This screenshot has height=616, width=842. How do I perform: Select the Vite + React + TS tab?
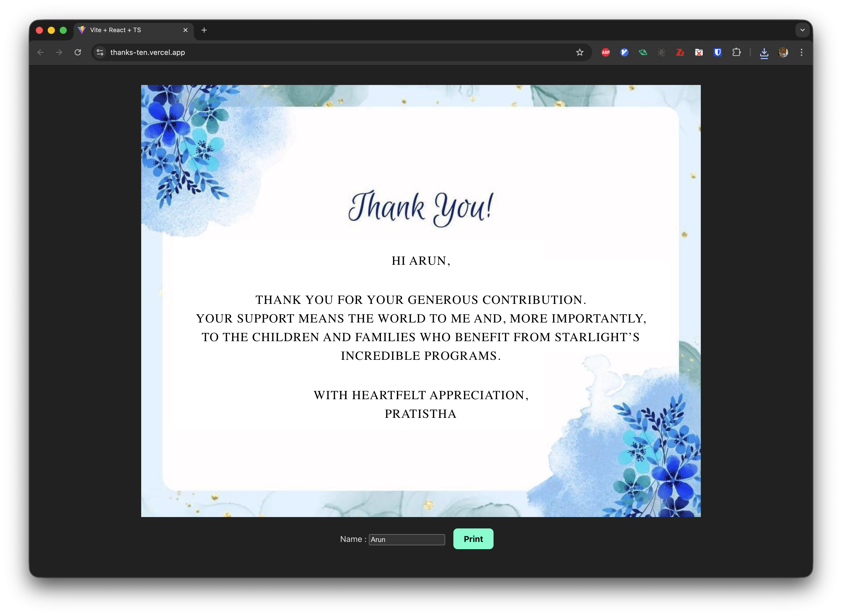(x=133, y=30)
